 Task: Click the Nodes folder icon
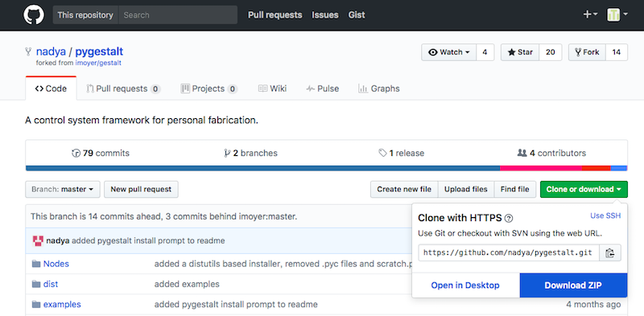(36, 264)
